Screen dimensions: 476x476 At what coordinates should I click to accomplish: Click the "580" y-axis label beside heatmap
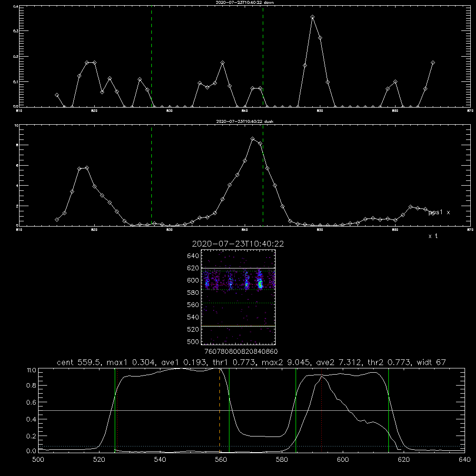click(193, 293)
